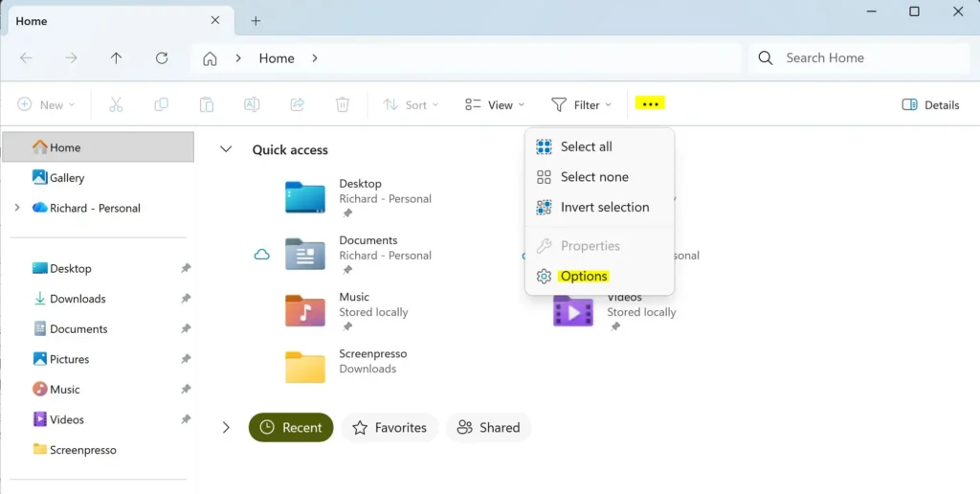Expand the Recent files section chevron
Viewport: 980px width, 494px height.
point(226,428)
